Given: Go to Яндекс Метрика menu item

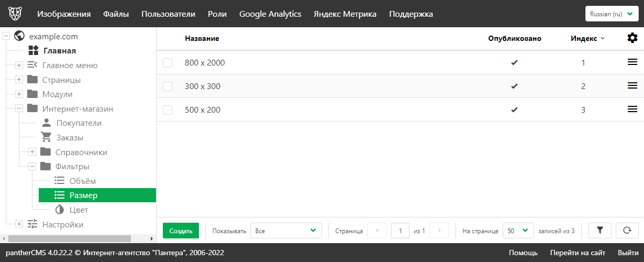Looking at the screenshot, I should (345, 14).
